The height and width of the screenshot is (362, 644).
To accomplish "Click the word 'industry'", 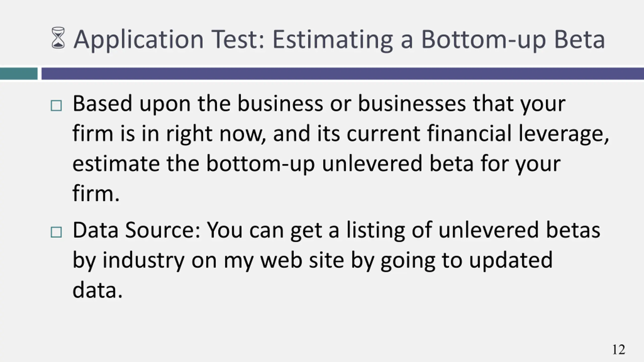I will (x=143, y=261).
